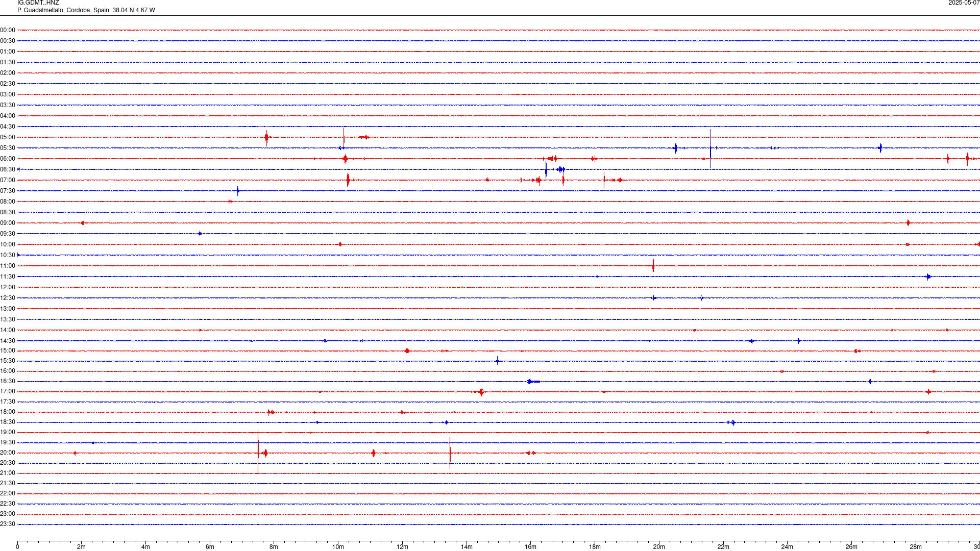Click the 02:30 time row label
980x551 pixels.
[x=8, y=84]
